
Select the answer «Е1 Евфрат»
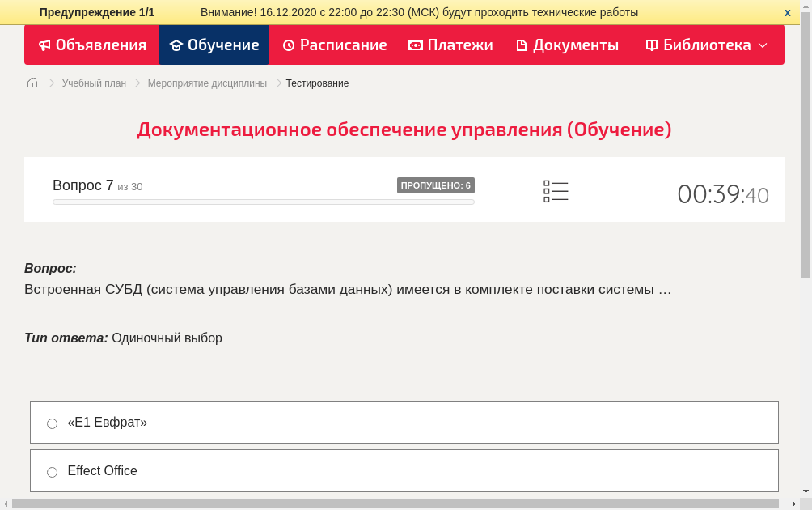[x=52, y=423]
